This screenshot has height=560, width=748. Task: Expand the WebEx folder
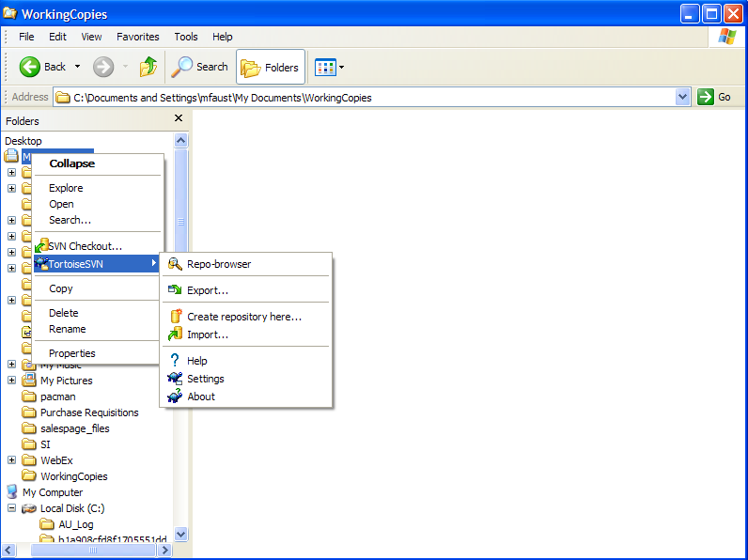(x=12, y=459)
